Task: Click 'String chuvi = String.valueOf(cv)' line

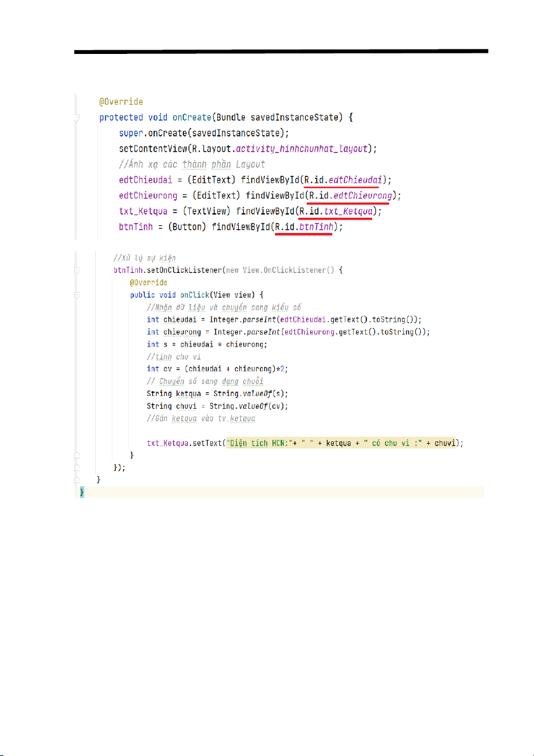Action: [218, 406]
